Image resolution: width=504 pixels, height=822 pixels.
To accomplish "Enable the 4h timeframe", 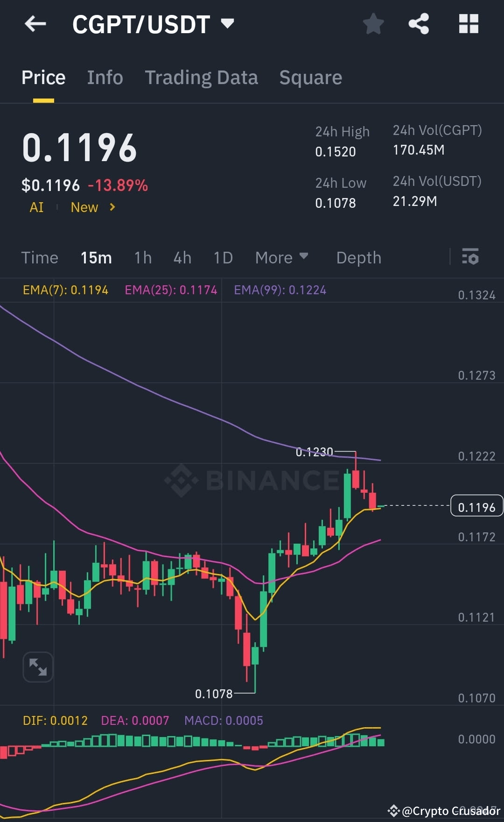I will click(x=182, y=257).
